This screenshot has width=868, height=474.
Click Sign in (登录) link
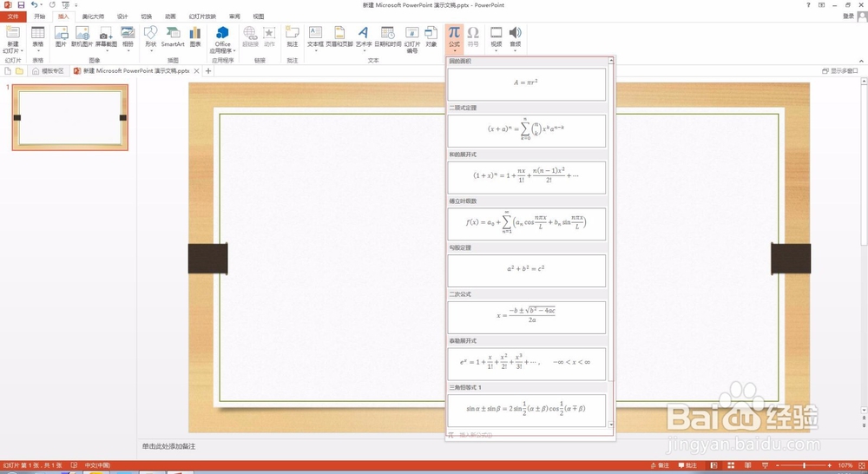(848, 16)
